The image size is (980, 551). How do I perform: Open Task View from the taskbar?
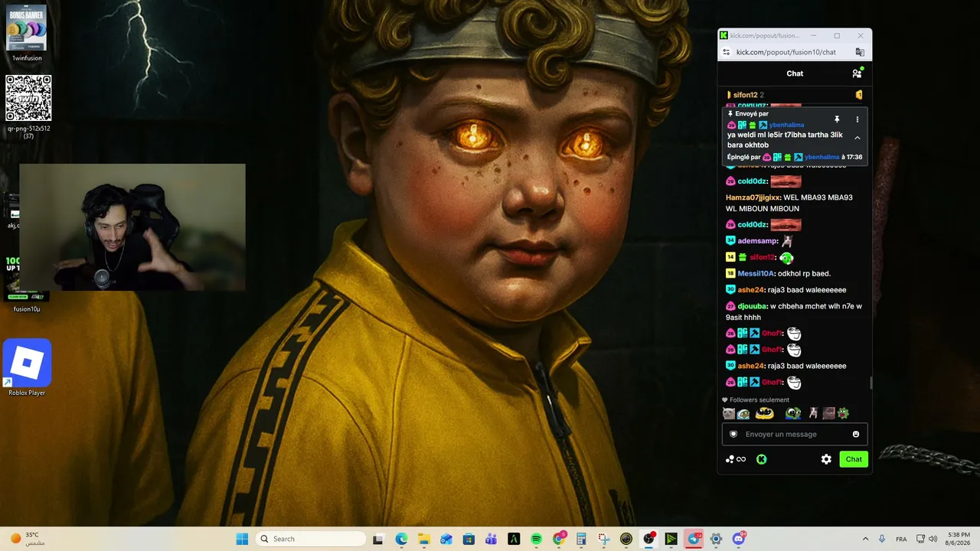tap(377, 539)
